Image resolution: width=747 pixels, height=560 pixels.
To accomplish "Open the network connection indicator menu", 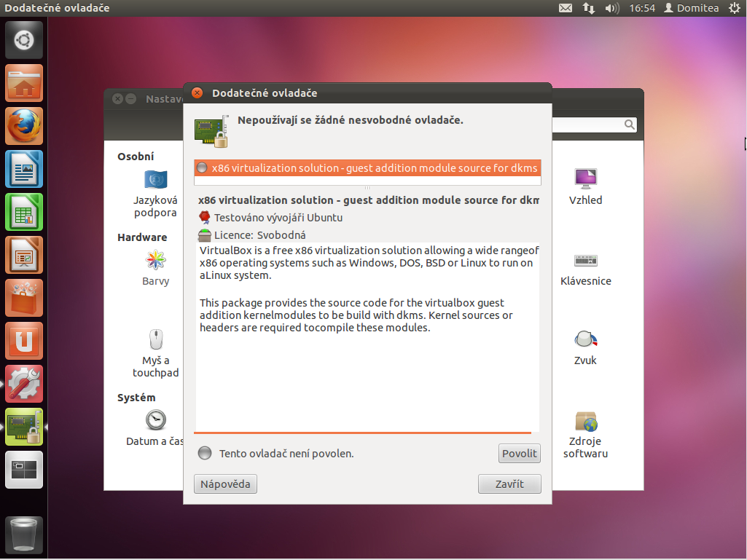I will click(x=589, y=8).
